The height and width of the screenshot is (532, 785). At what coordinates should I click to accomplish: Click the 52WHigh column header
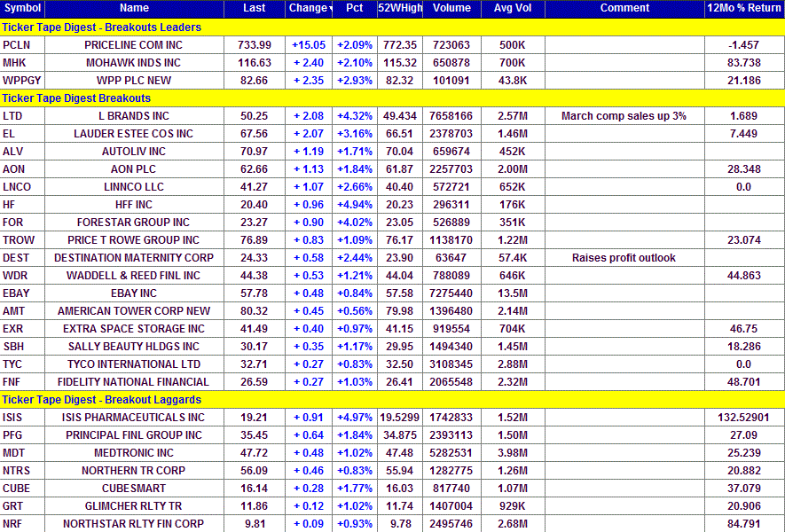[400, 8]
